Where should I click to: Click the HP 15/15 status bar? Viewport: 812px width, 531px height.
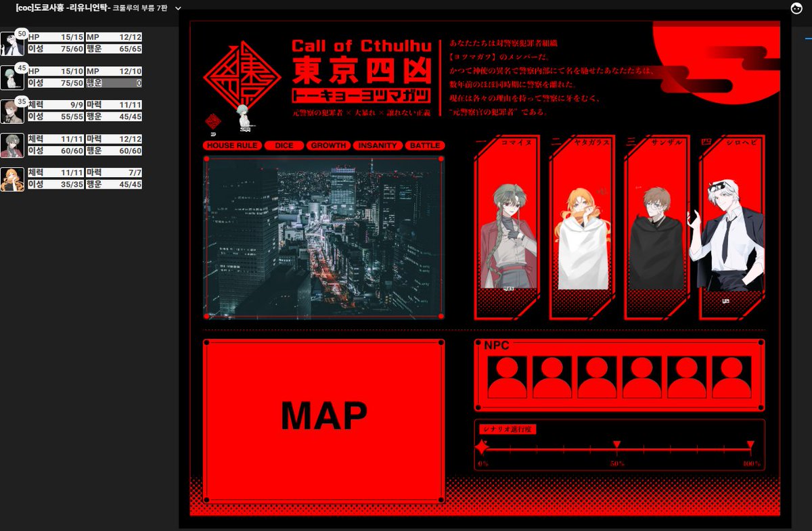pyautogui.click(x=55, y=38)
